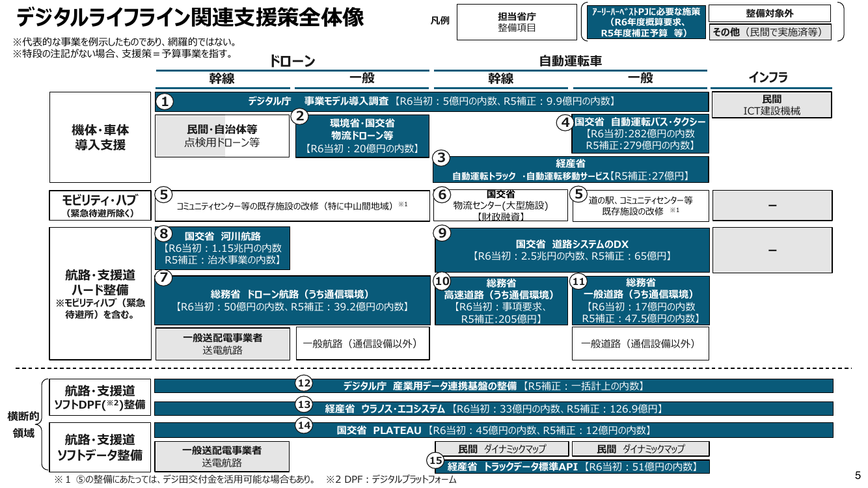Image resolution: width=868 pixels, height=488 pixels.
Task: Click the 機体・車体 導入支援 row label
Action: (100, 137)
